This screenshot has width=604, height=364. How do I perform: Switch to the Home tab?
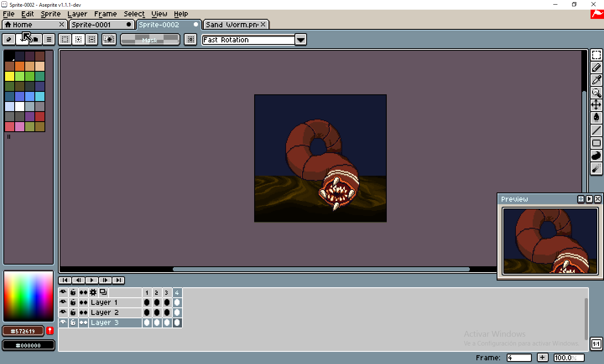click(34, 25)
